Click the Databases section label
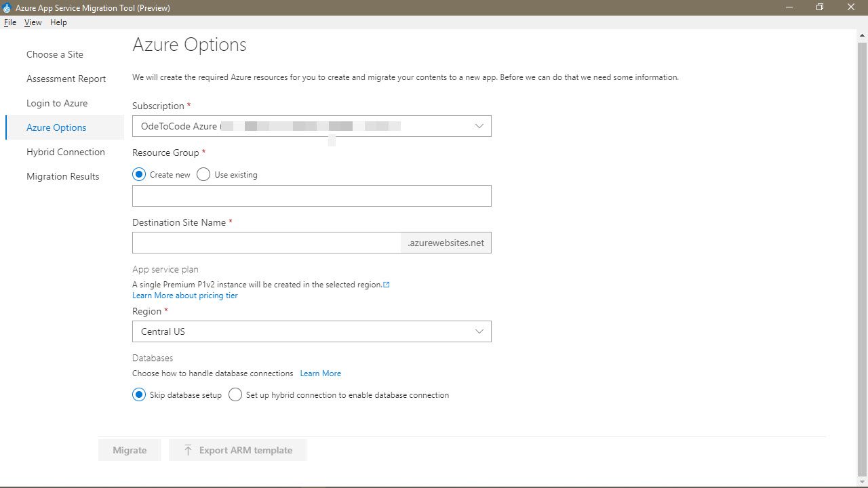The width and height of the screenshot is (868, 488). [x=153, y=358]
